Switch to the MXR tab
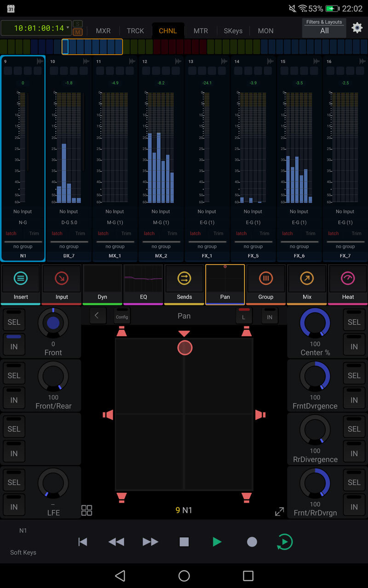The width and height of the screenshot is (368, 588). click(103, 31)
